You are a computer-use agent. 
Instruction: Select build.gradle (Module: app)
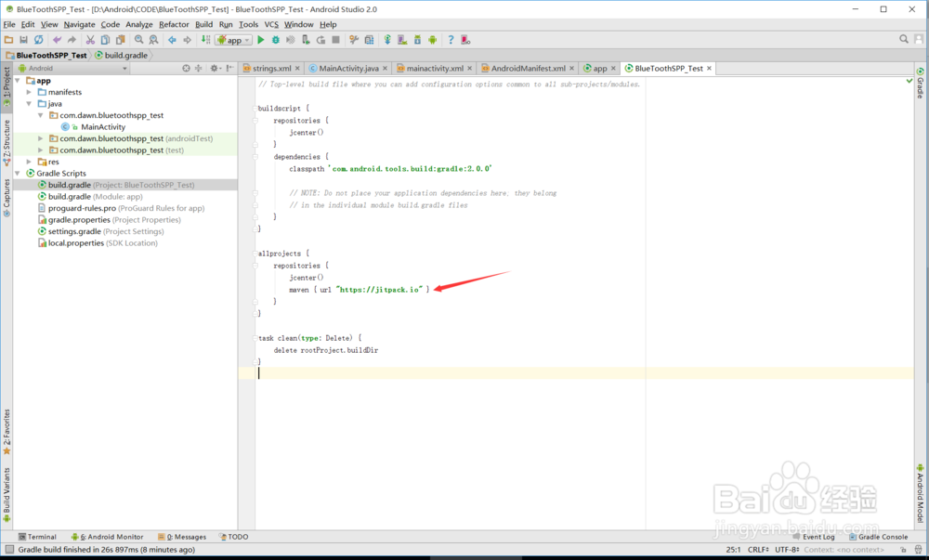[89, 197]
